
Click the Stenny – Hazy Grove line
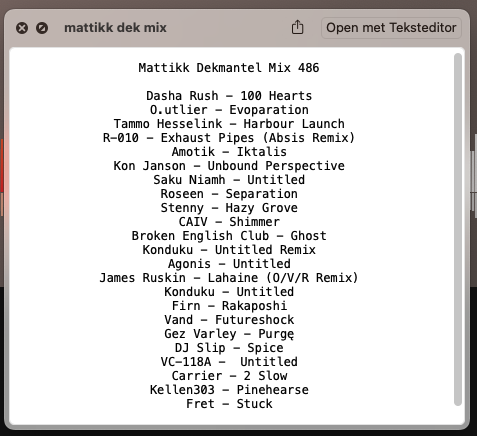(x=229, y=208)
